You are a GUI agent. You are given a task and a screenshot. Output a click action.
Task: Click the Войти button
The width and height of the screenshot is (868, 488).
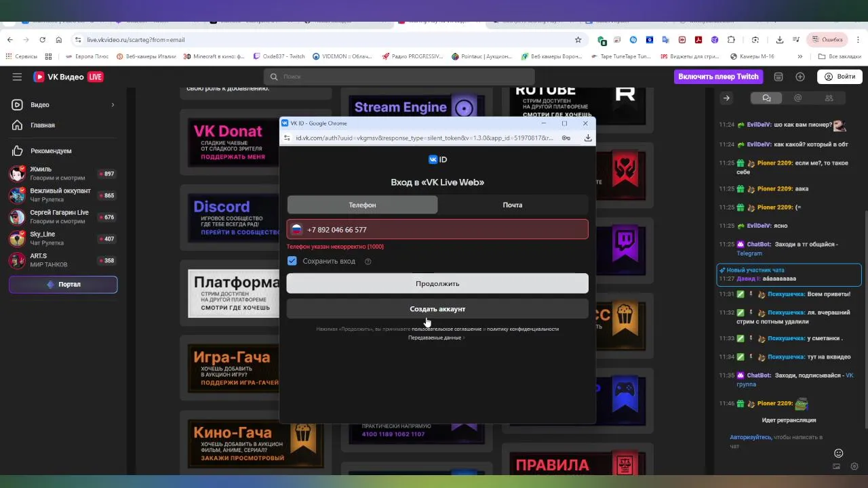point(840,77)
